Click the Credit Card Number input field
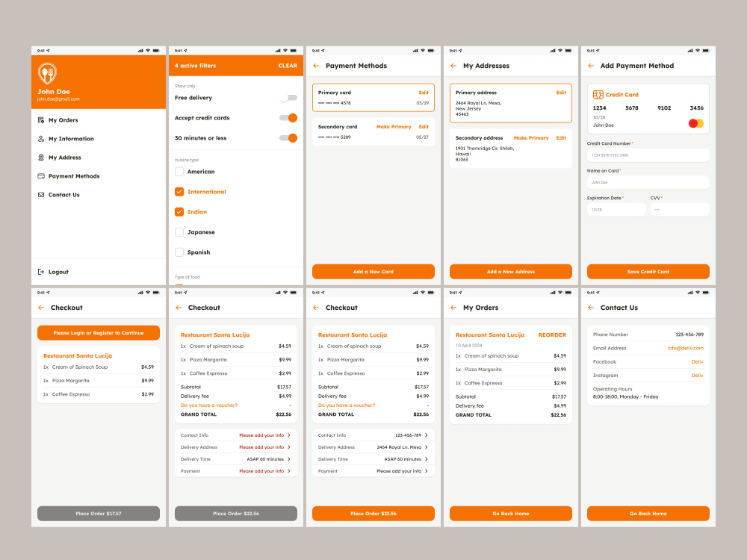This screenshot has width=747, height=560. click(648, 155)
